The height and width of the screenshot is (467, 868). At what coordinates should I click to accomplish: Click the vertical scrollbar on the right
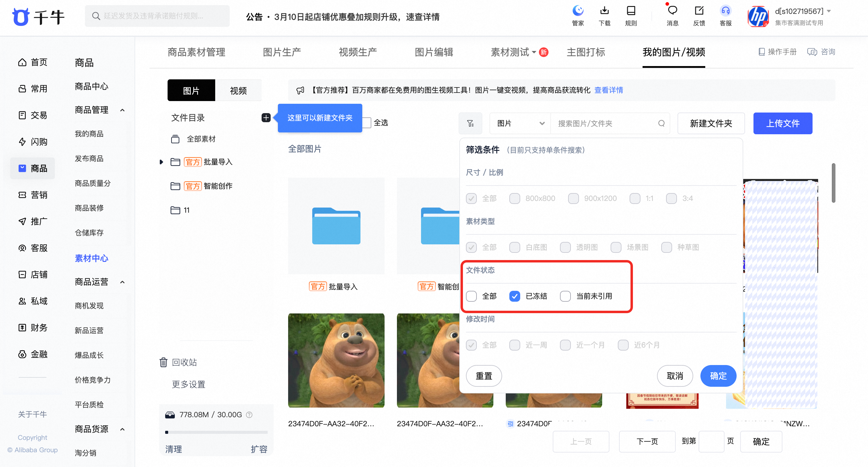click(833, 183)
